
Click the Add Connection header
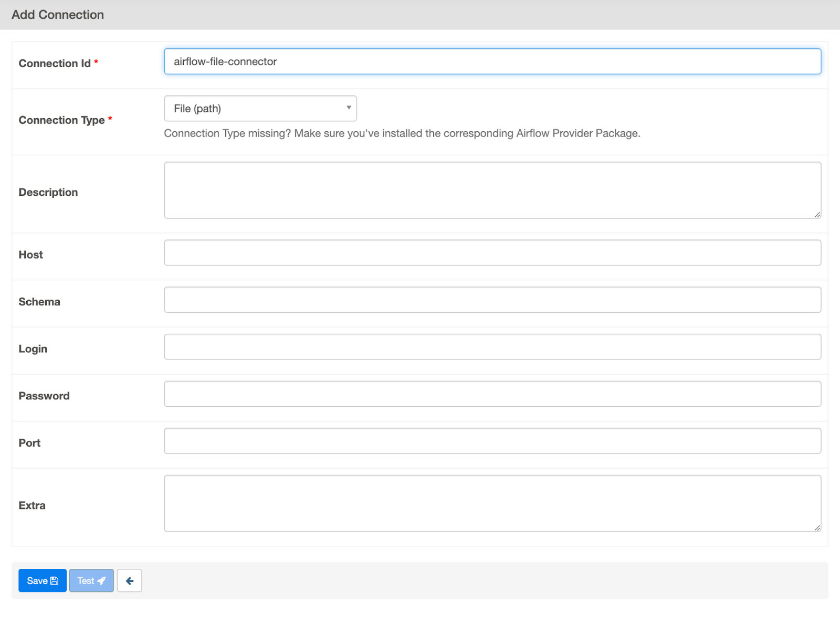58,15
